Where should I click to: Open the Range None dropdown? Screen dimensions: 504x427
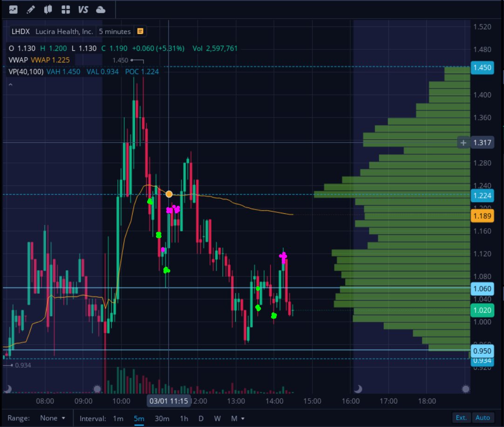(52, 418)
